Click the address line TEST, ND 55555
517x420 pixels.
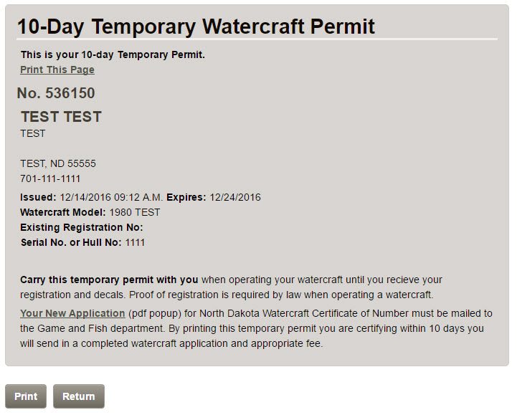pyautogui.click(x=58, y=163)
